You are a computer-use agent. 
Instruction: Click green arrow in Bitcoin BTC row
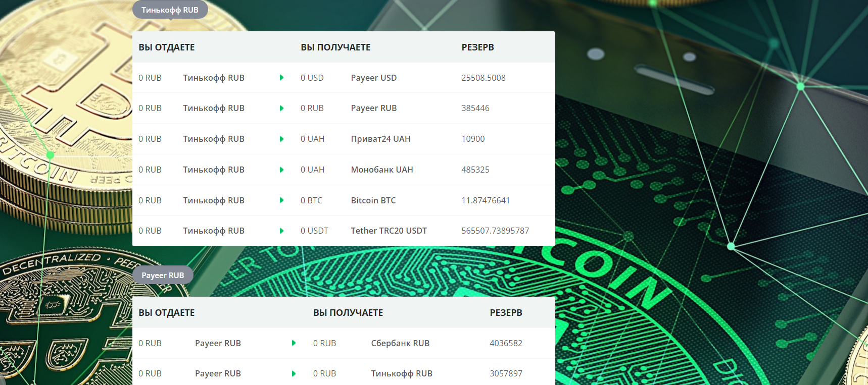[x=281, y=200]
